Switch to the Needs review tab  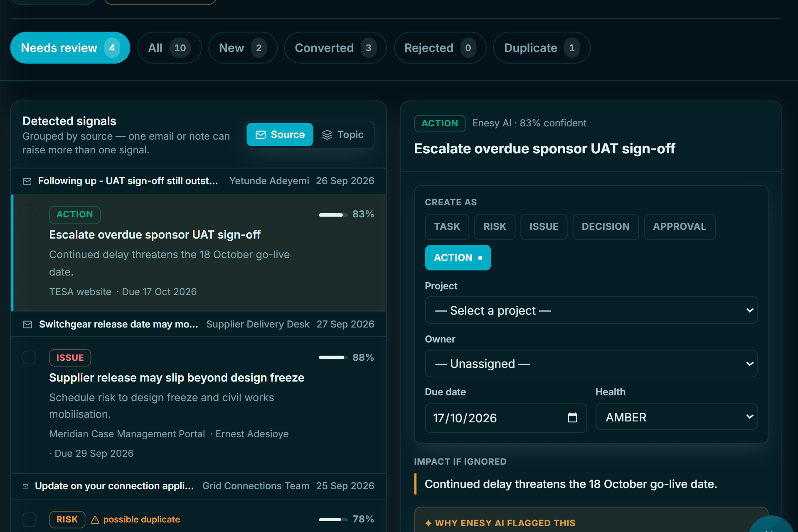coord(70,48)
